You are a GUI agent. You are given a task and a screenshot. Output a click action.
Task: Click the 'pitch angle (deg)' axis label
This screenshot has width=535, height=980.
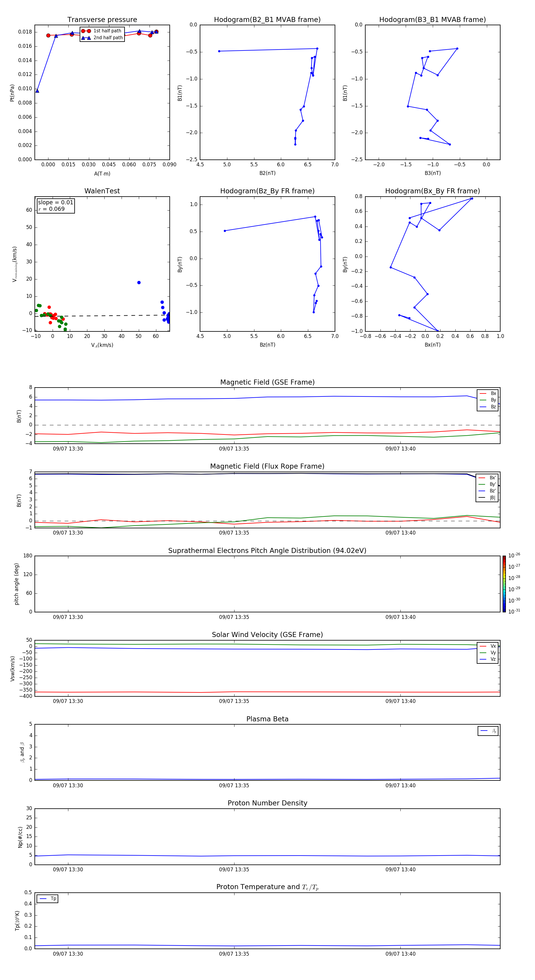tap(16, 584)
